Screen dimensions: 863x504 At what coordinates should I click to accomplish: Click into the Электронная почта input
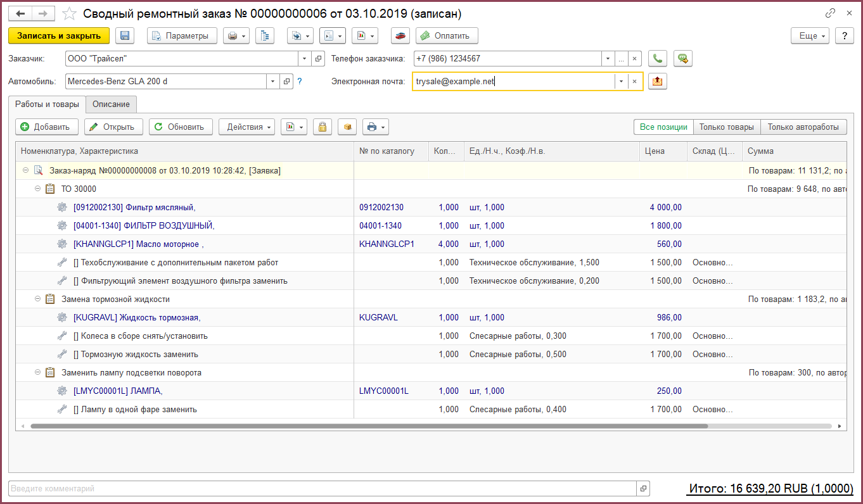click(x=513, y=81)
